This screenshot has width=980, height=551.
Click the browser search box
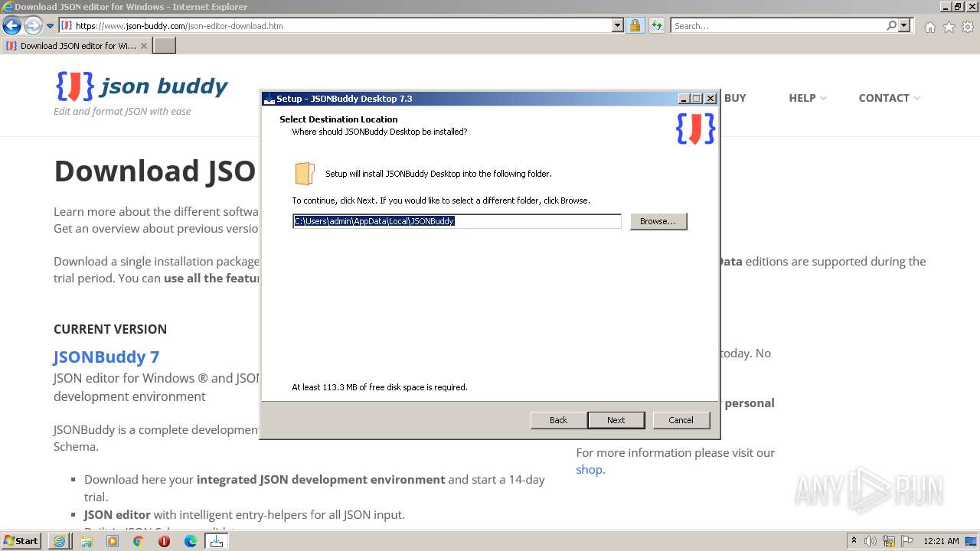(x=778, y=25)
